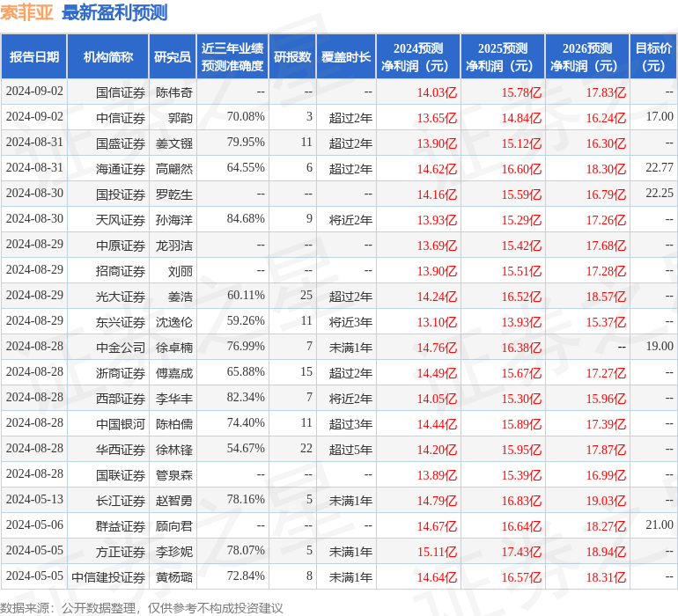Image resolution: width=678 pixels, height=616 pixels.
Task: Click researcher name 罗乾生
Action: pyautogui.click(x=174, y=194)
